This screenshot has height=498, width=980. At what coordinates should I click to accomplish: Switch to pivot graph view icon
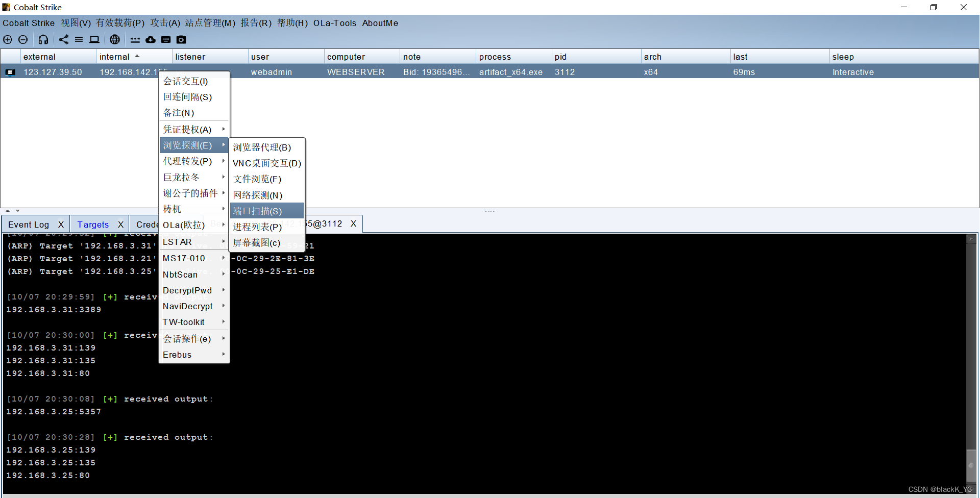(x=63, y=39)
